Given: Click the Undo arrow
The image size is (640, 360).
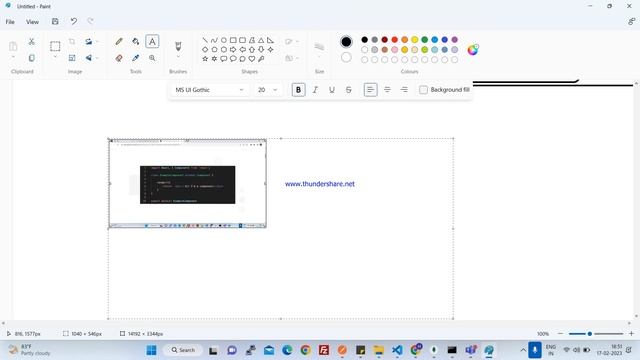Looking at the screenshot, I should tap(73, 21).
